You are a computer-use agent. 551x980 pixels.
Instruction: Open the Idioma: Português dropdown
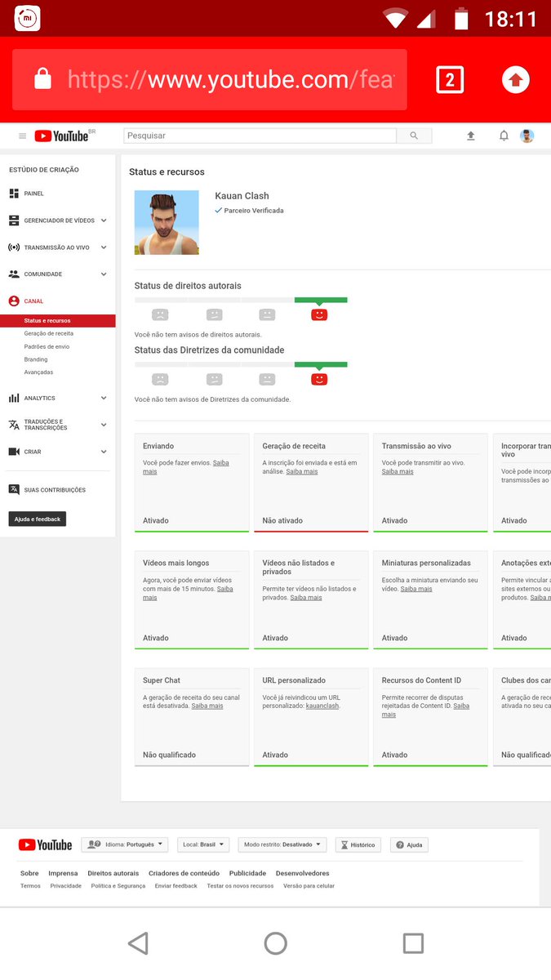125,844
